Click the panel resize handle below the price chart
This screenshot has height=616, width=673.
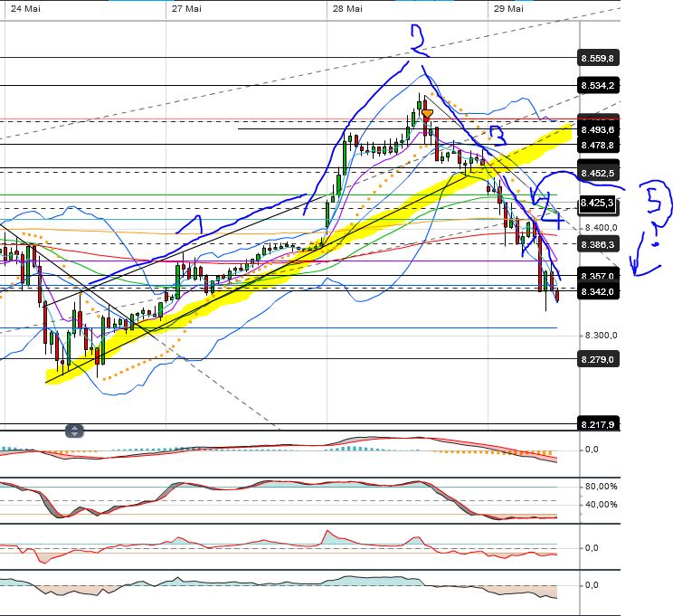coord(74,431)
